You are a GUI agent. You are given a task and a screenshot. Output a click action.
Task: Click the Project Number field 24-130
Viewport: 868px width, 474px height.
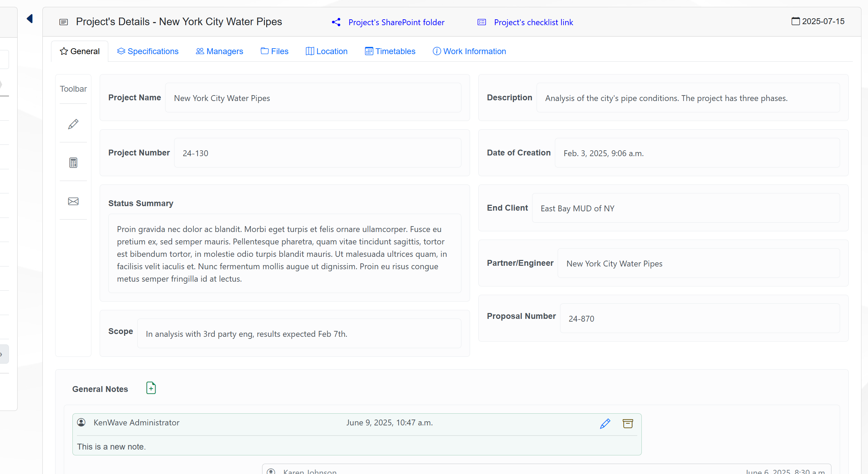pyautogui.click(x=317, y=153)
